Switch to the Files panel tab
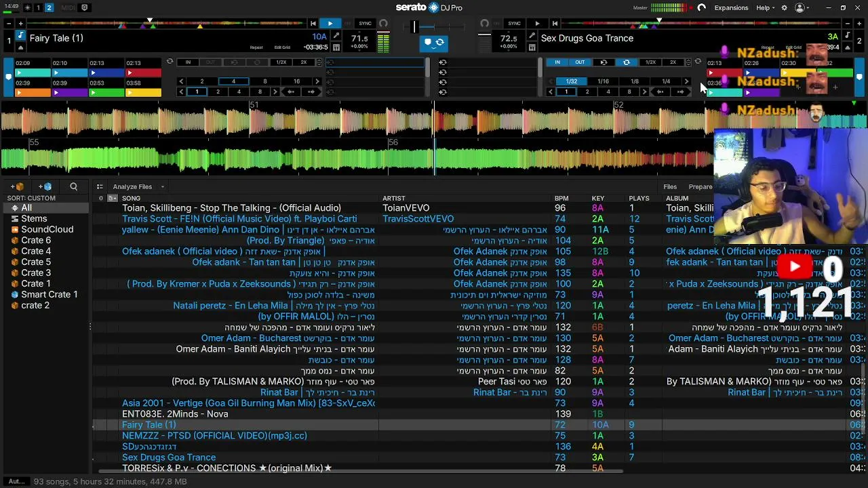 (x=670, y=186)
